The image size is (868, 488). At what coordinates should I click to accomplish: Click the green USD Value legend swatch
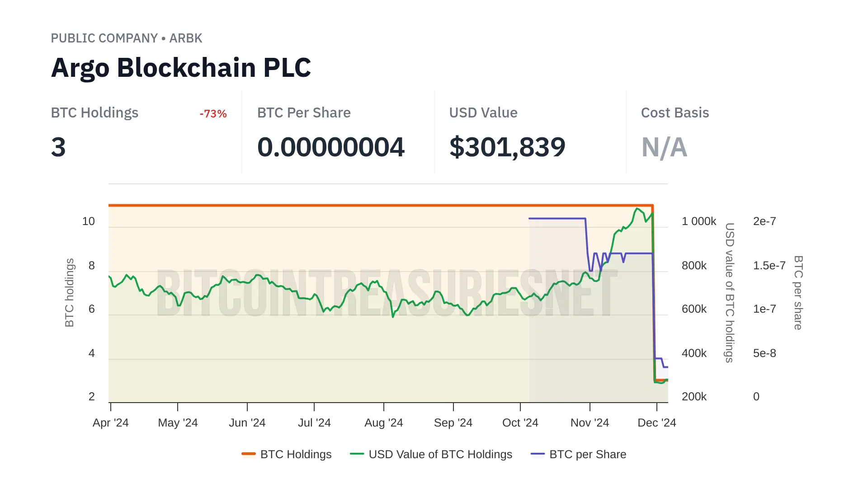(x=357, y=454)
